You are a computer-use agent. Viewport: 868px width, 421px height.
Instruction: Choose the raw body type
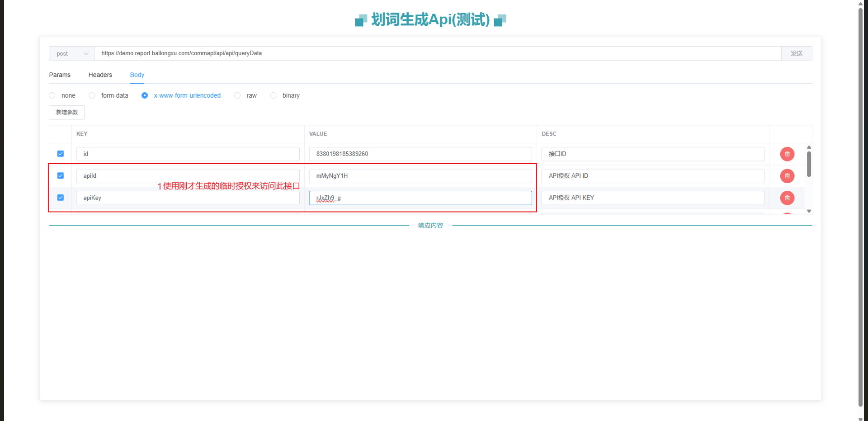pos(237,95)
